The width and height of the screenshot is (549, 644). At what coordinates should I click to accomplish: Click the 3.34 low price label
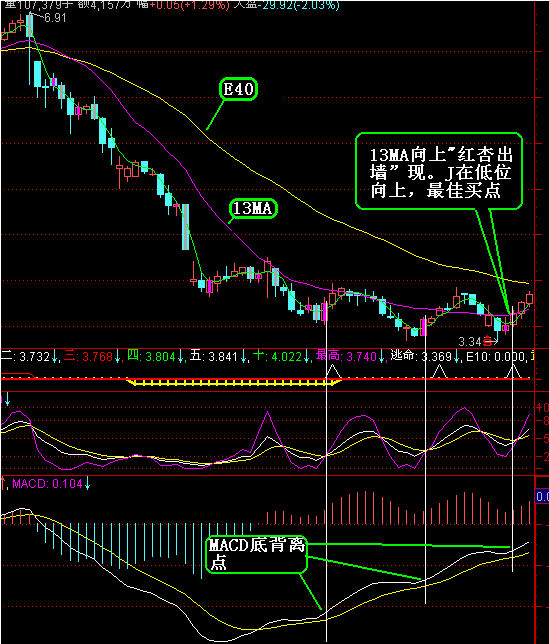[x=469, y=341]
